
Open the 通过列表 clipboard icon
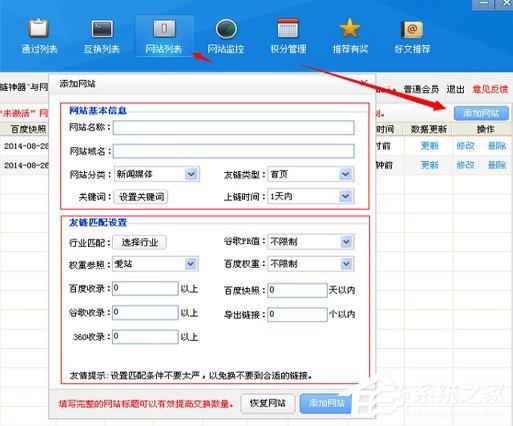point(39,28)
